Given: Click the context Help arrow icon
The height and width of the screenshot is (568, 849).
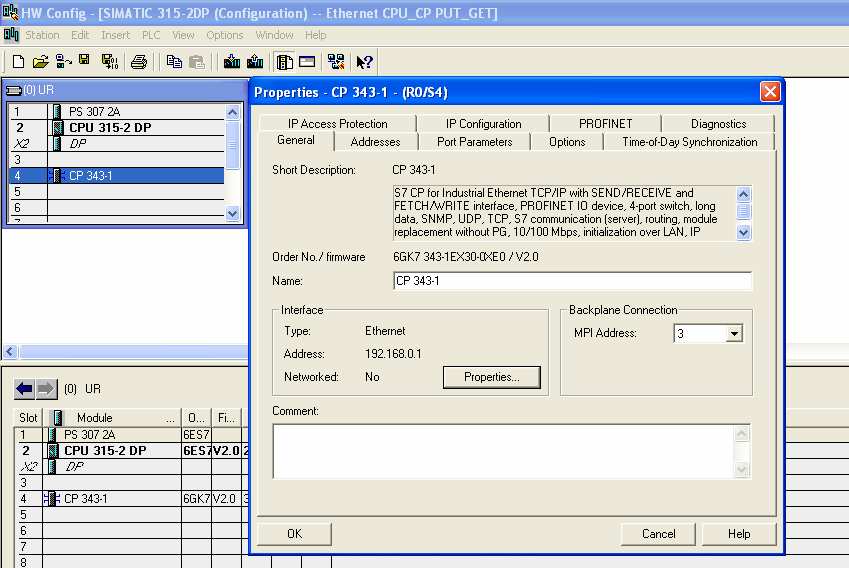Looking at the screenshot, I should coord(364,62).
